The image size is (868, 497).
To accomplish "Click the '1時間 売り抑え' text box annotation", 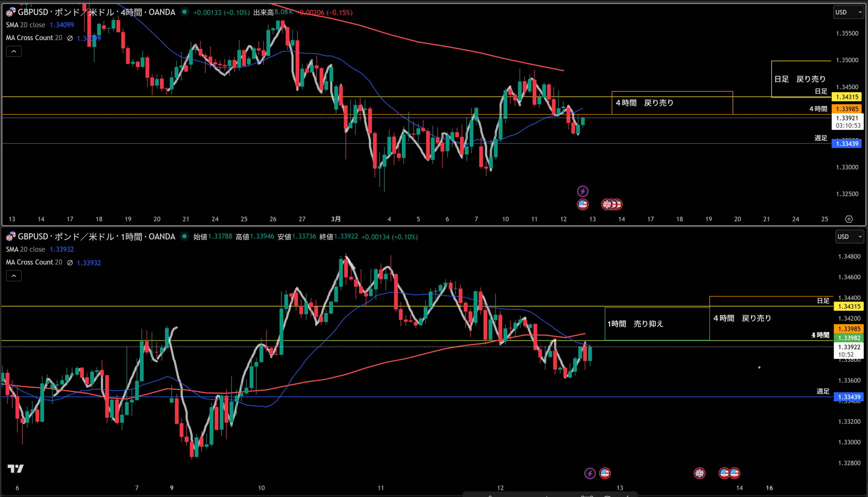I will click(635, 324).
